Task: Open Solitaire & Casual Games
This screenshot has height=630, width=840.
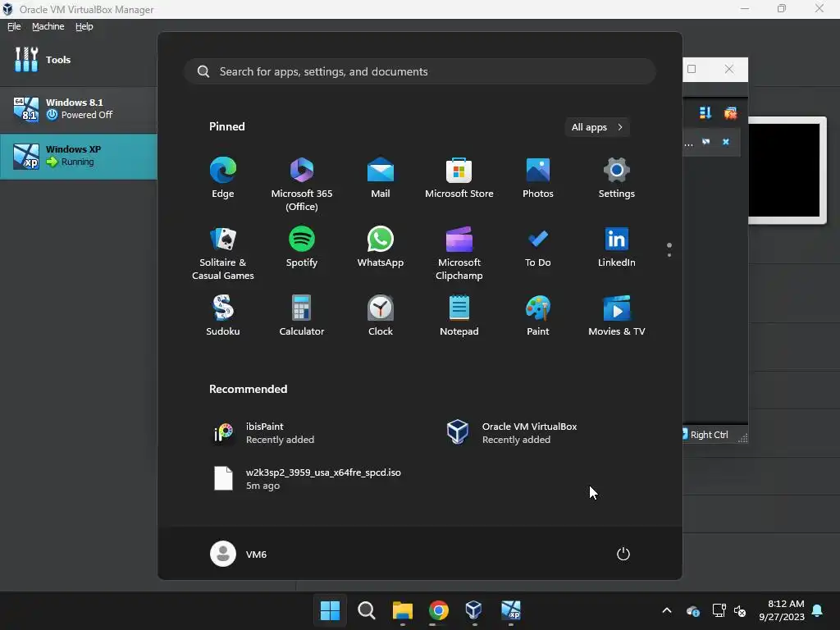Action: (223, 253)
